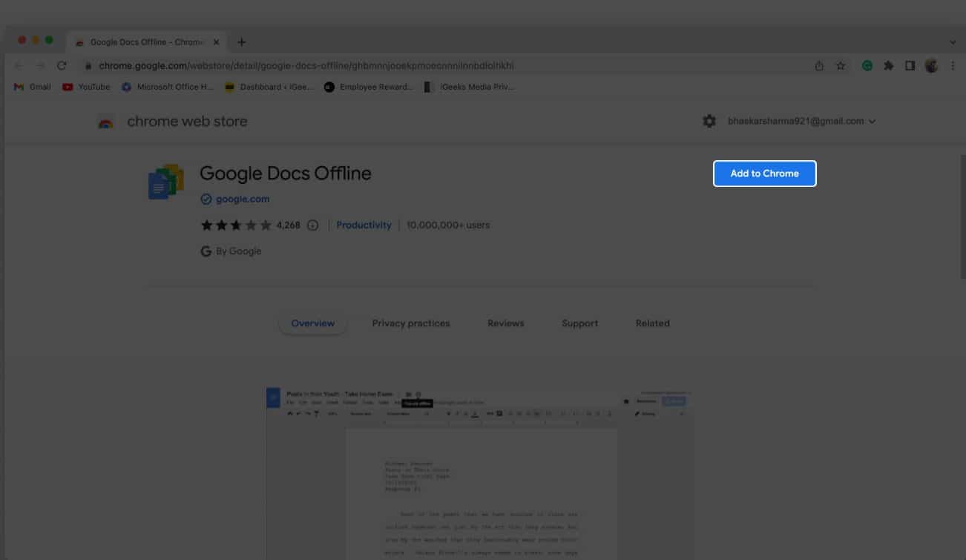Screen dimensions: 966x560
Task: Open the Web Store settings gear
Action: tap(709, 121)
